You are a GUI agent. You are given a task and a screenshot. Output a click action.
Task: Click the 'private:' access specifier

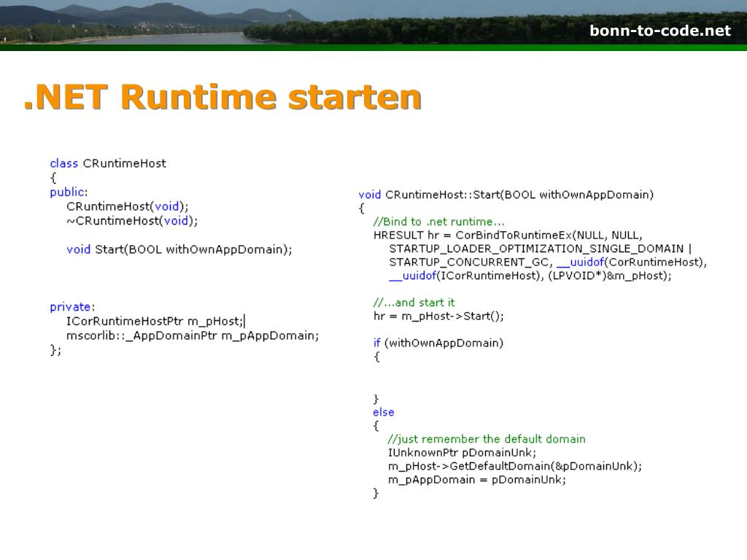(x=72, y=307)
